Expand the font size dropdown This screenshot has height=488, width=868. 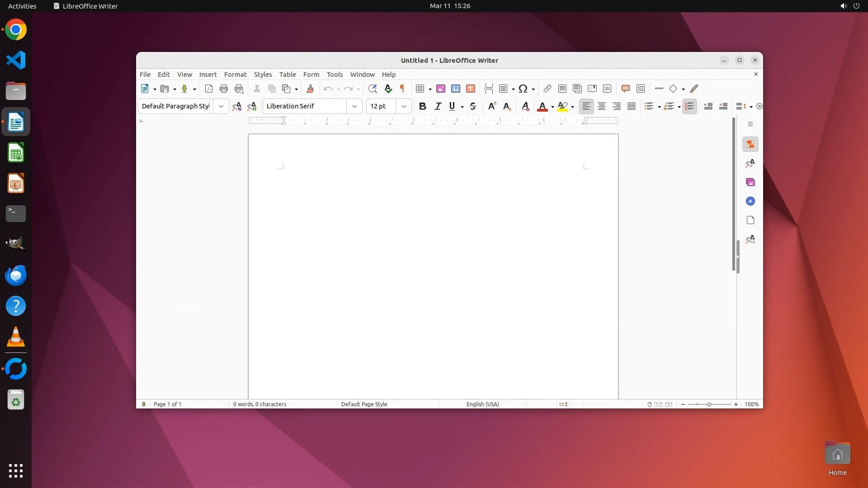tap(404, 106)
